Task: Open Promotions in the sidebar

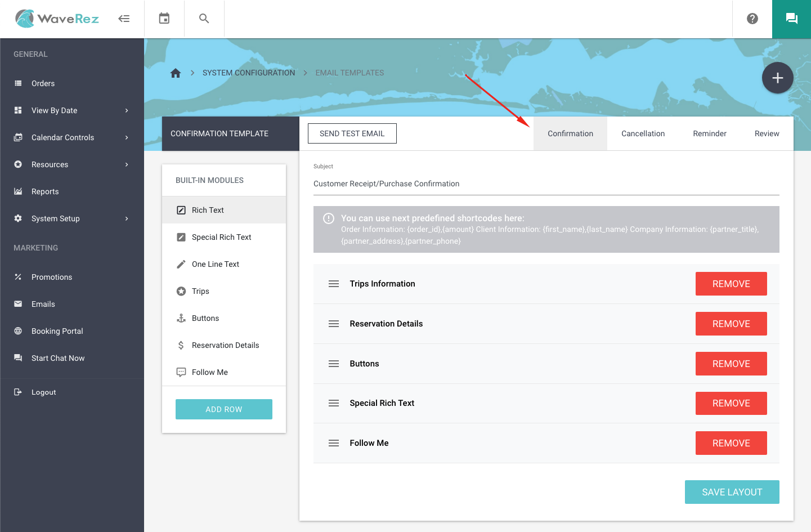Action: tap(52, 277)
